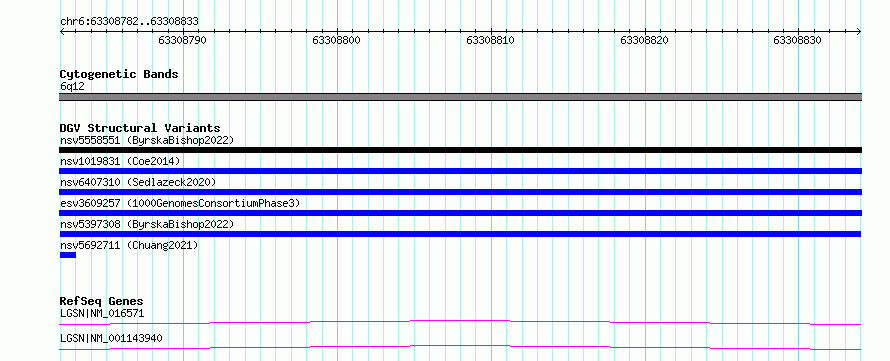Click ruler position 63308790

coord(182,40)
